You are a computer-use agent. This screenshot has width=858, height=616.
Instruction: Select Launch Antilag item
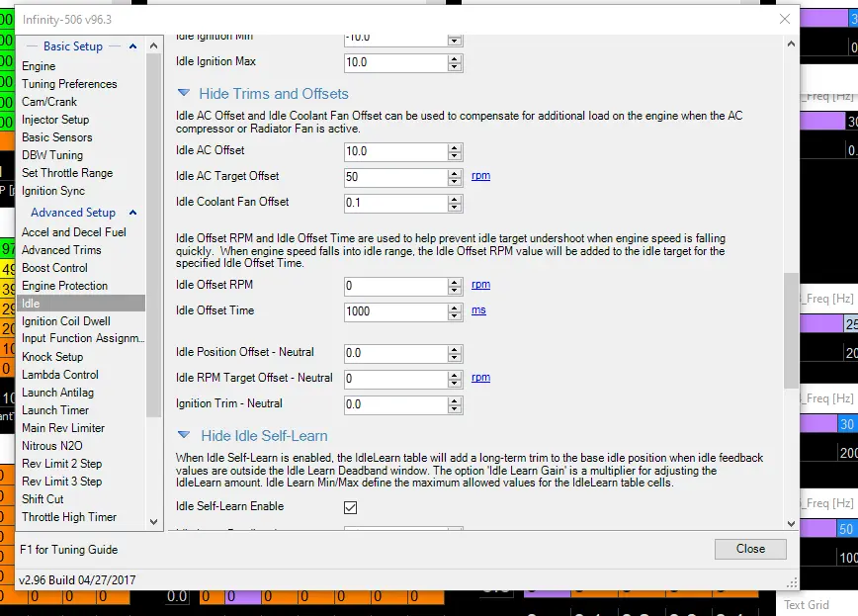[x=57, y=393]
